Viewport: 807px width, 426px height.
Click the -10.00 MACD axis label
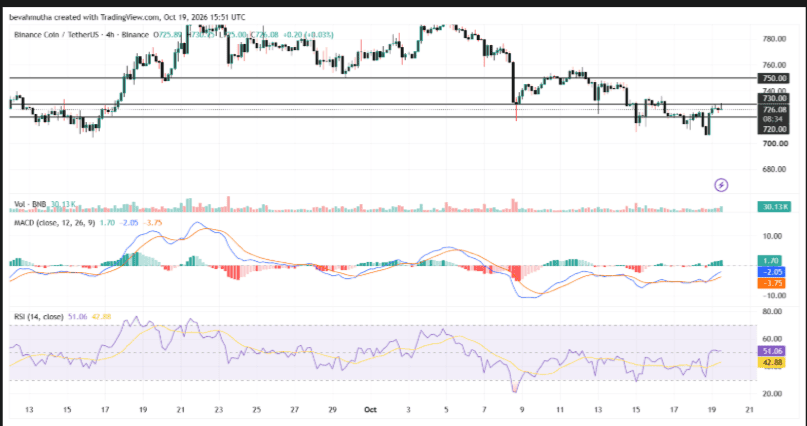point(772,296)
